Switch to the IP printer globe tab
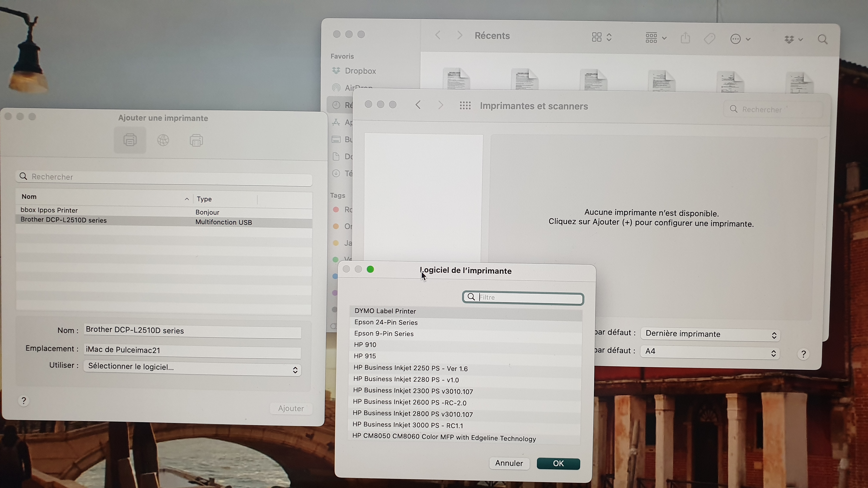 point(163,140)
